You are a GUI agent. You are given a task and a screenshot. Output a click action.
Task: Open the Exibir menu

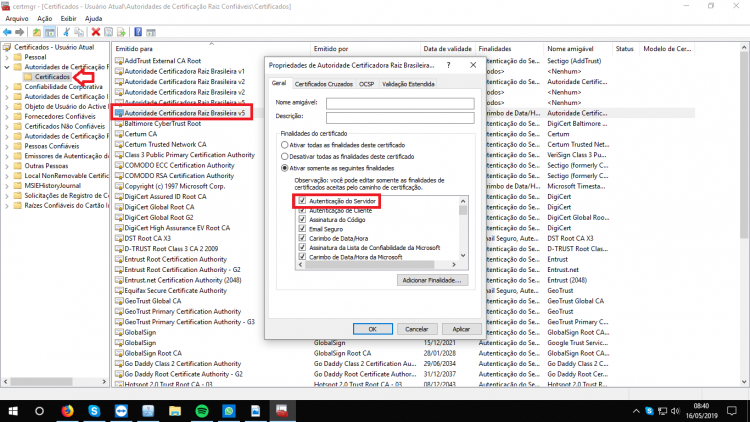[x=68, y=19]
